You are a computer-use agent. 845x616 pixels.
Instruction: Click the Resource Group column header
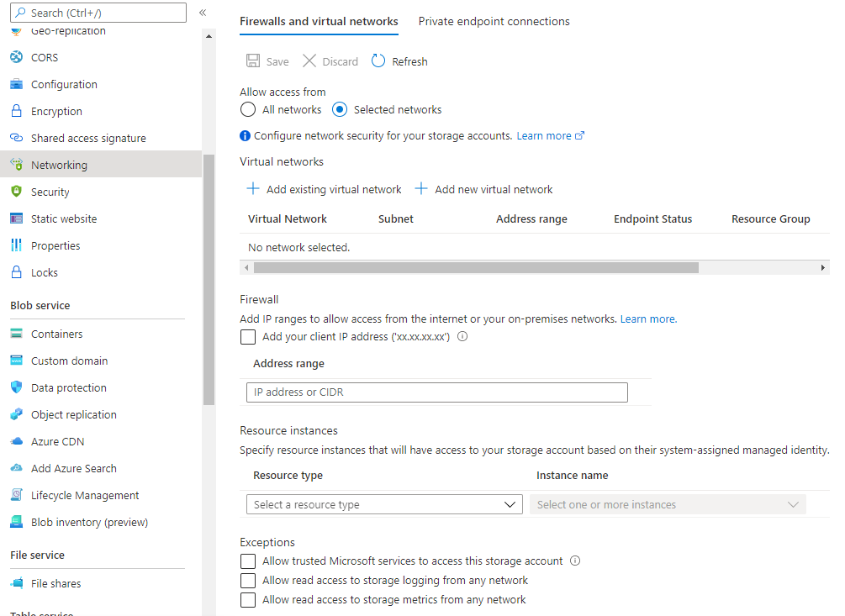tap(771, 218)
